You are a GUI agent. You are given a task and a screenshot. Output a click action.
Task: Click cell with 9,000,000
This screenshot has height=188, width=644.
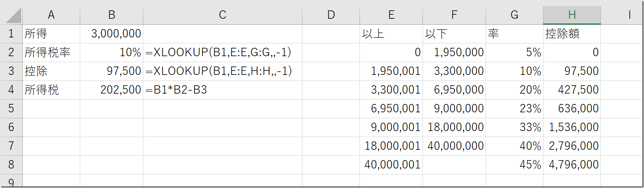tap(454, 109)
